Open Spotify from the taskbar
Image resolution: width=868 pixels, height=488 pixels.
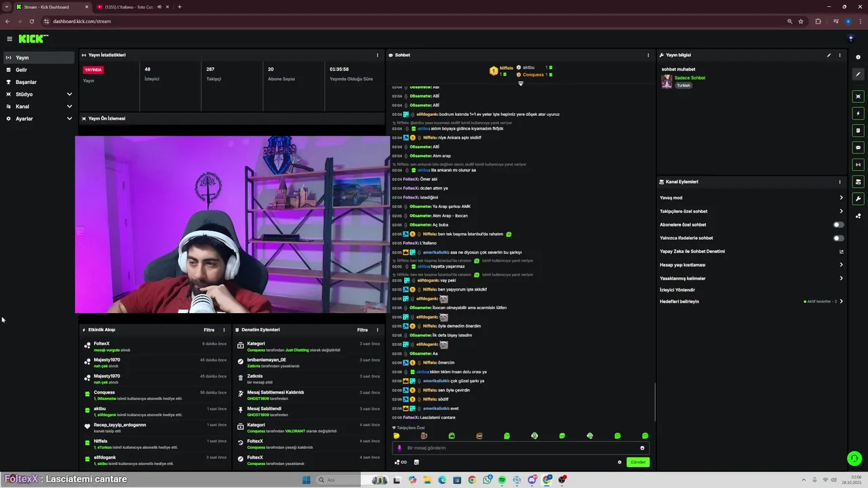point(502,480)
